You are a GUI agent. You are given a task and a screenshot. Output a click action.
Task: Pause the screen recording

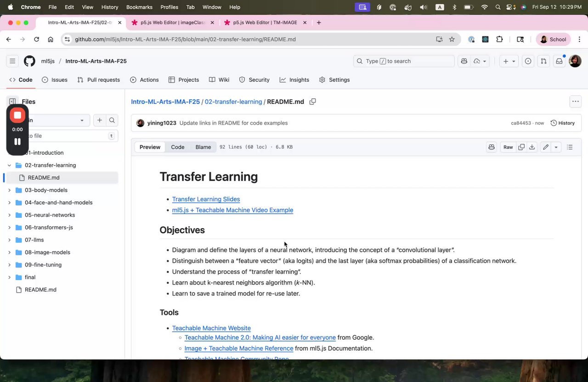click(x=17, y=142)
